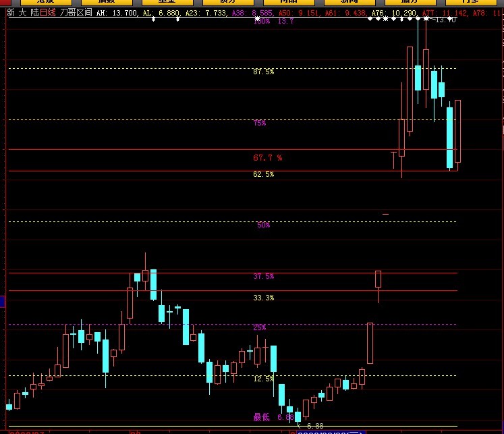Screen dimensions: 504x434
Task: Click the red A77: 11.142 reading
Action: click(x=445, y=13)
